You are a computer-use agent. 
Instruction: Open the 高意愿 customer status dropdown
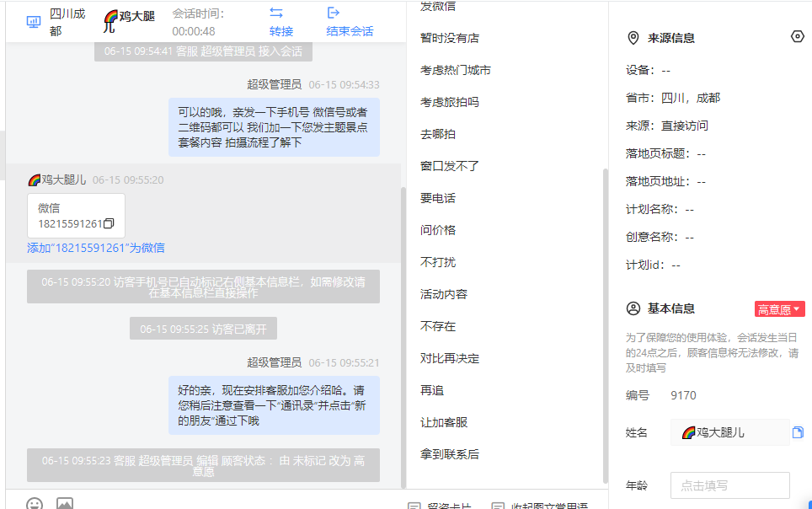(779, 309)
